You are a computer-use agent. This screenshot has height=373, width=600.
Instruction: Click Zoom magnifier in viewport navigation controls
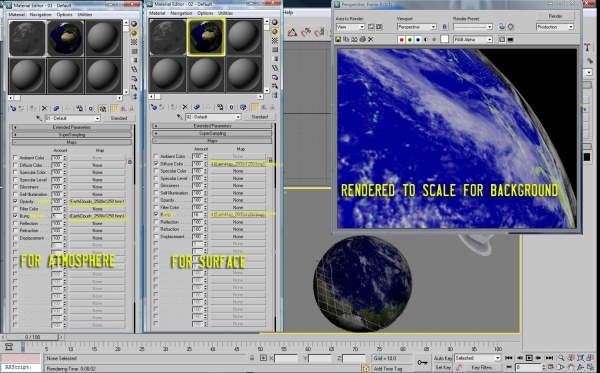coord(561,358)
